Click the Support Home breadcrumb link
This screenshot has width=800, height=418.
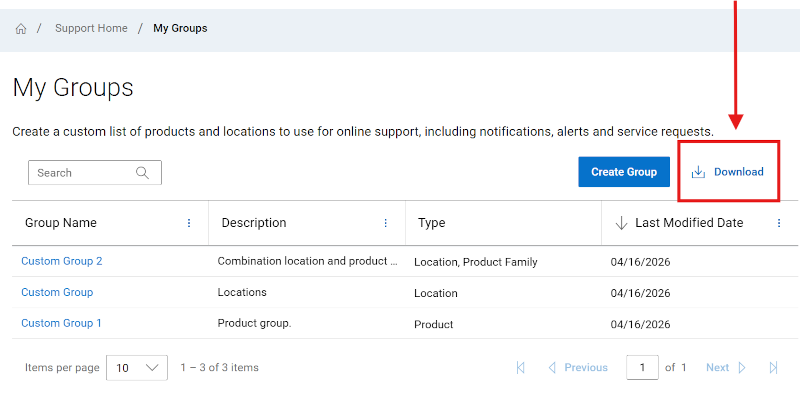[x=91, y=29]
